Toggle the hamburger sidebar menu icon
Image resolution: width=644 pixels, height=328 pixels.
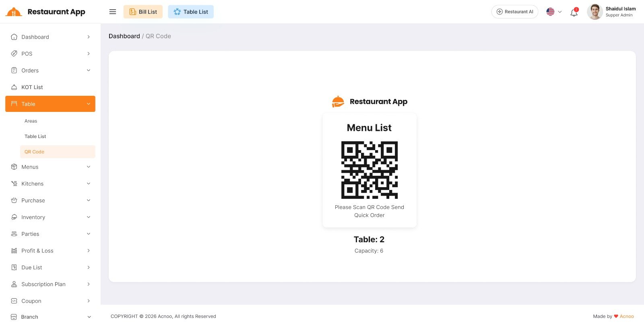pyautogui.click(x=113, y=12)
